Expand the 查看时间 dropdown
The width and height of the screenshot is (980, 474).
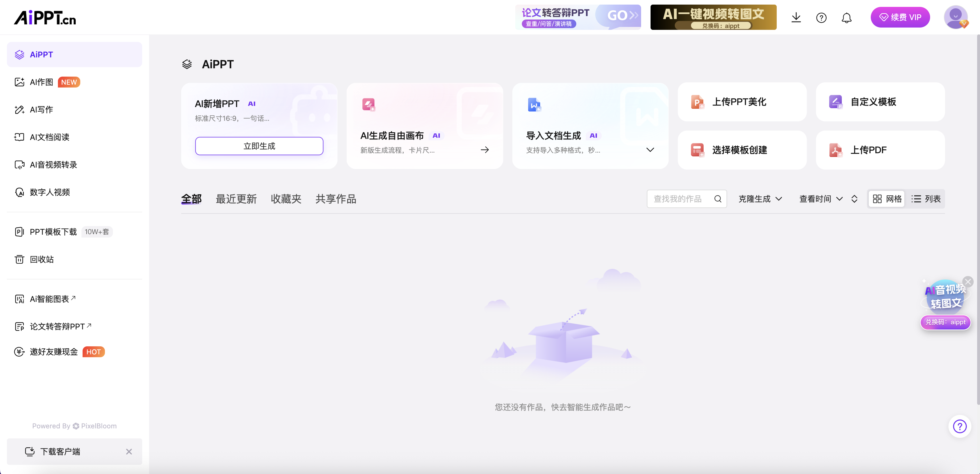[821, 198]
